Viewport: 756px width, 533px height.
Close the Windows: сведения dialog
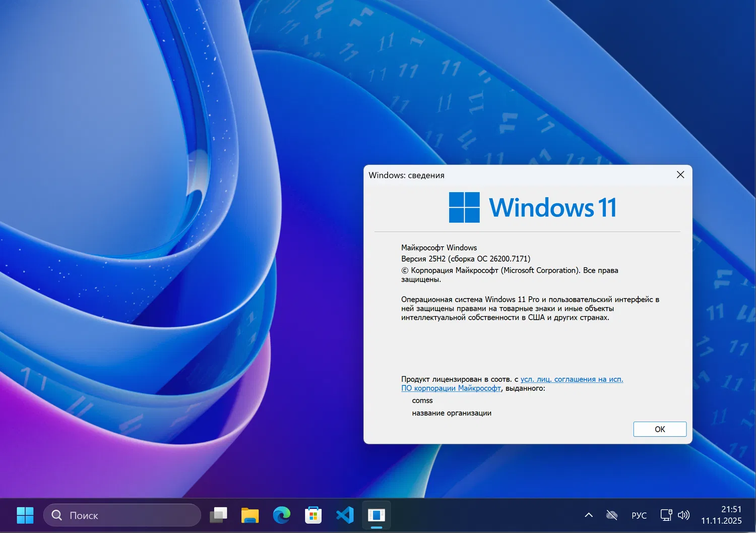(680, 175)
